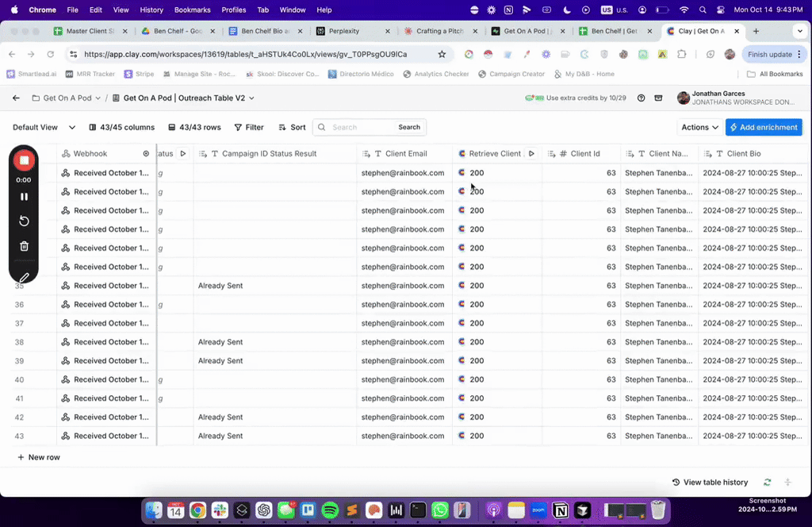812x527 pixels.
Task: Click the back arrow beside the workspace breadcrumb
Action: (16, 98)
